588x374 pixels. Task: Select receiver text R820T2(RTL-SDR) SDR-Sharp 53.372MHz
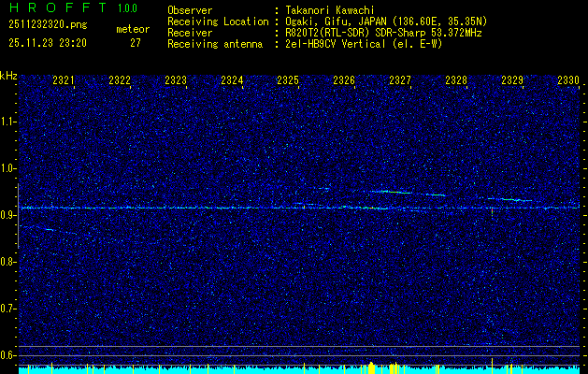click(383, 33)
